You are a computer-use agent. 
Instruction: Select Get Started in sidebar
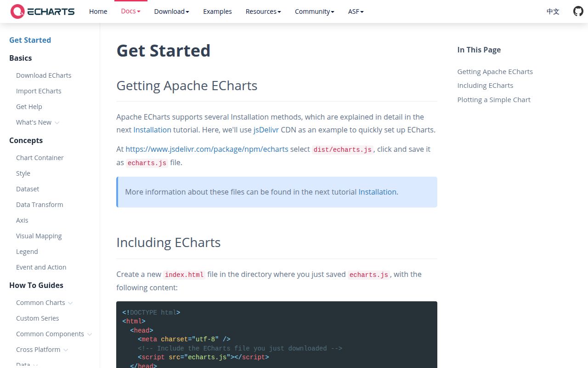point(30,40)
